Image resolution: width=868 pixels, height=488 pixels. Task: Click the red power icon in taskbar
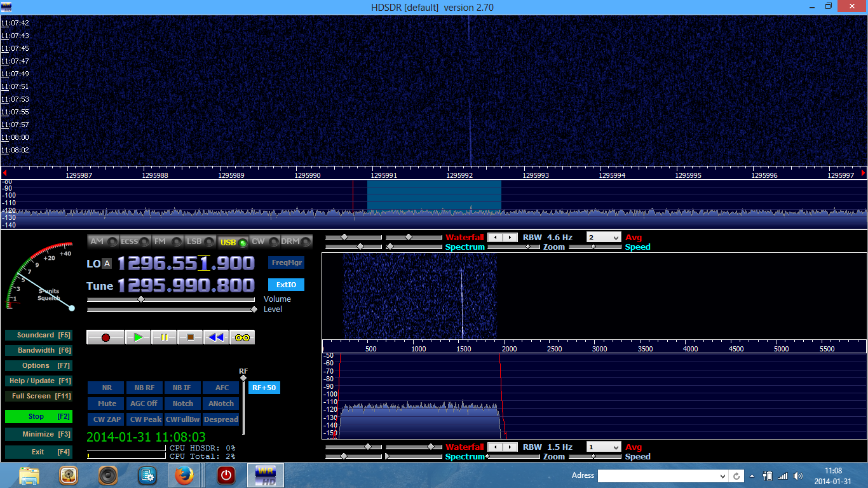coord(226,475)
